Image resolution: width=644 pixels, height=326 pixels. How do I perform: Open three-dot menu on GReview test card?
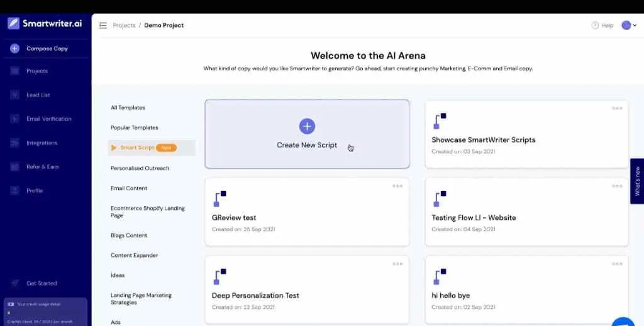[x=397, y=186]
